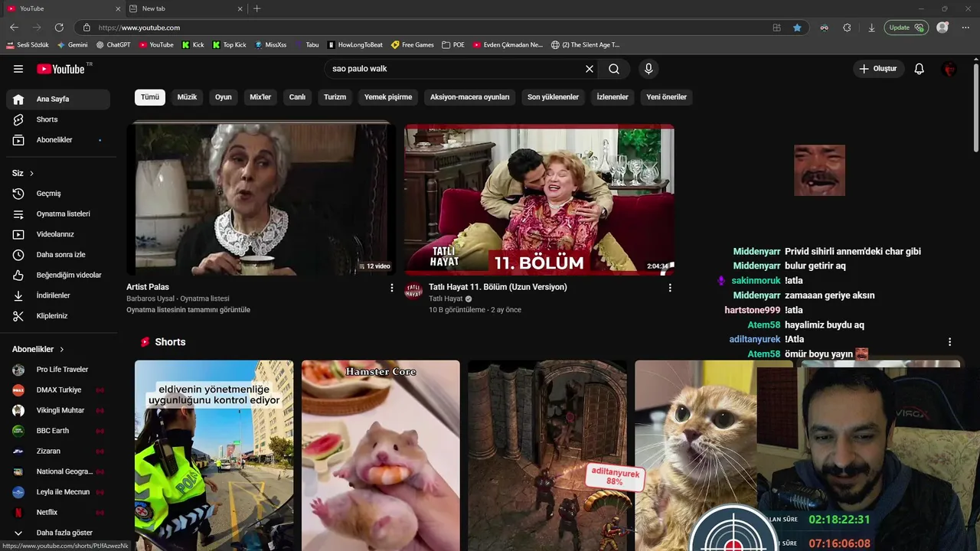980x551 pixels.
Task: Open İndirilenler in sidebar
Action: coord(58,295)
